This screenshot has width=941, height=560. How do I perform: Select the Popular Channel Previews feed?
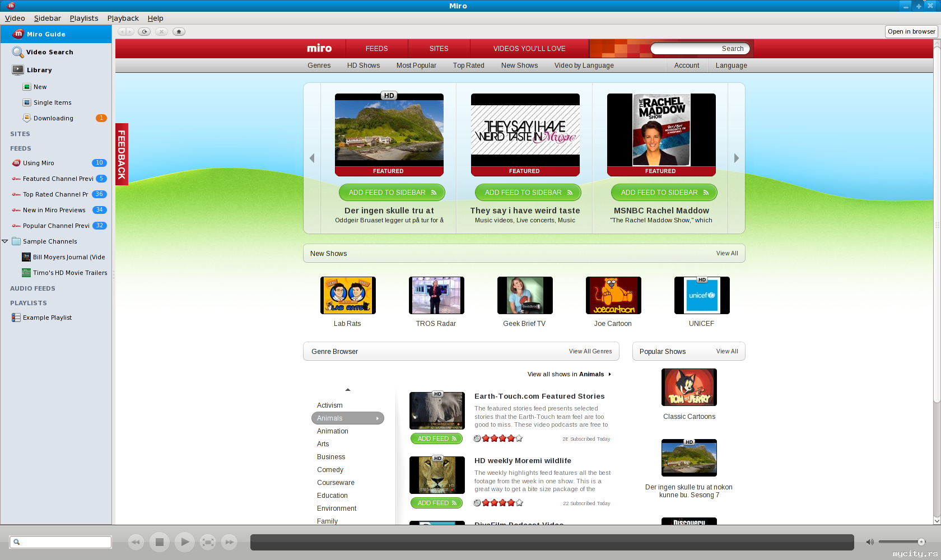pos(56,226)
